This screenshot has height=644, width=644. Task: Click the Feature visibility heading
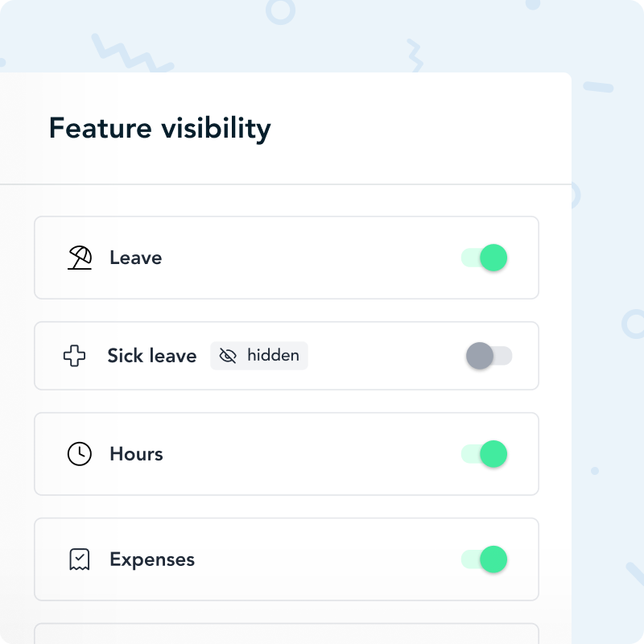pyautogui.click(x=159, y=129)
